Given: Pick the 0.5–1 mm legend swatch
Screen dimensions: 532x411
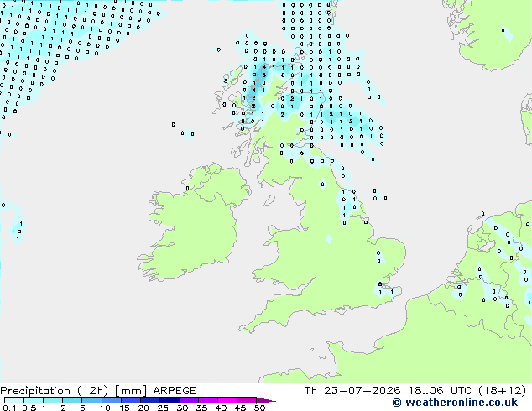Looking at the screenshot, I should point(34,400).
